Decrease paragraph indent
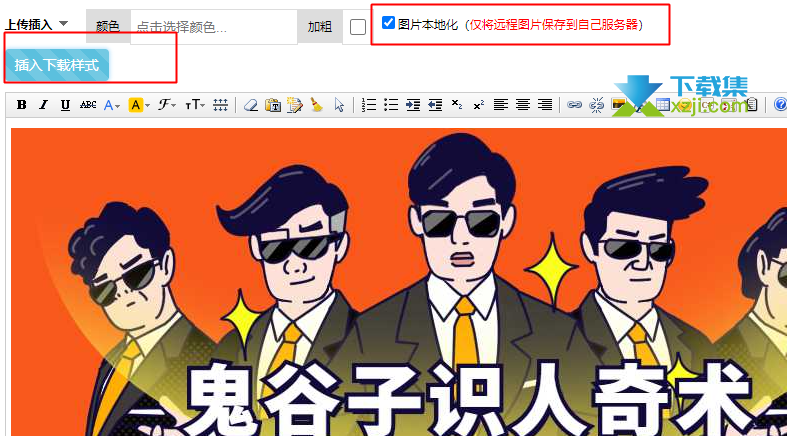 435,105
